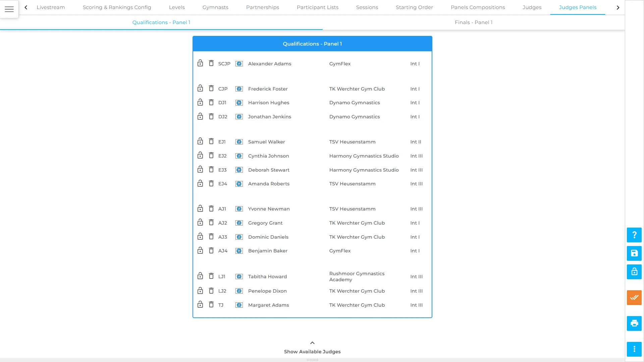Delete EJ1 judge Samuel Walker
644x362 pixels.
tap(211, 141)
